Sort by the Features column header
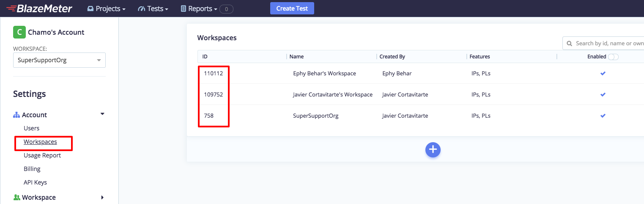This screenshot has width=644, height=204. click(x=480, y=56)
